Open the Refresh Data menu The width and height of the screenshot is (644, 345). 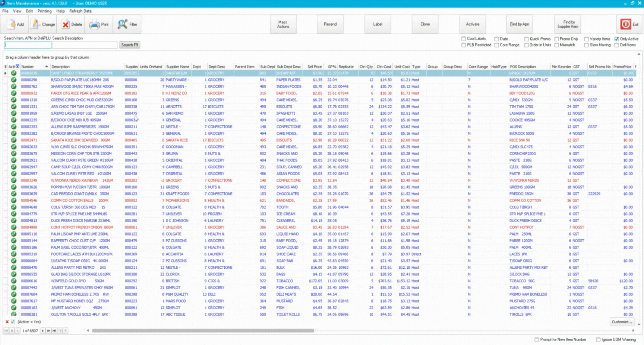pos(80,11)
